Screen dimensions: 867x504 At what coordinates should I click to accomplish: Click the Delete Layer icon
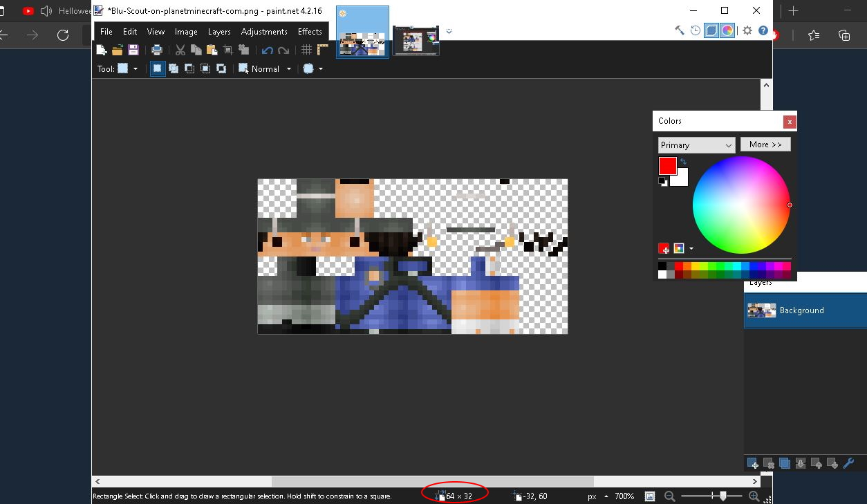tap(768, 463)
